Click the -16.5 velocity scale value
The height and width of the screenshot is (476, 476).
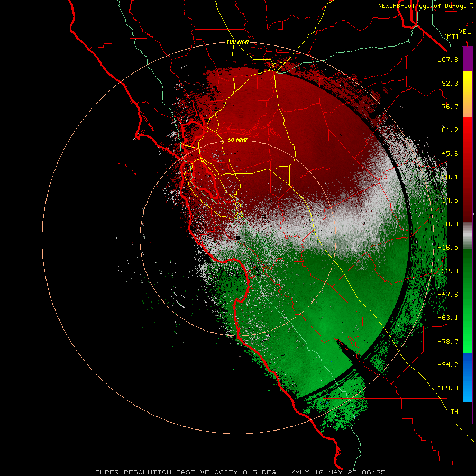[448, 248]
